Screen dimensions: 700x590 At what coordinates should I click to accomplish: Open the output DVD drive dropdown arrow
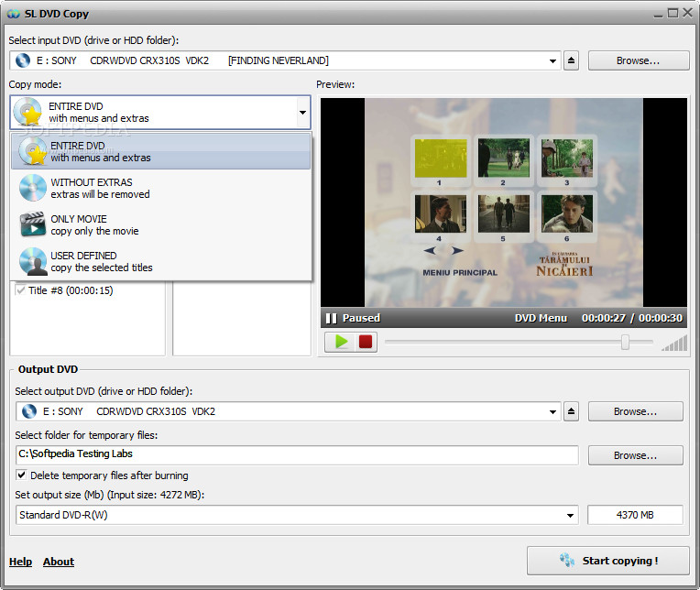552,411
